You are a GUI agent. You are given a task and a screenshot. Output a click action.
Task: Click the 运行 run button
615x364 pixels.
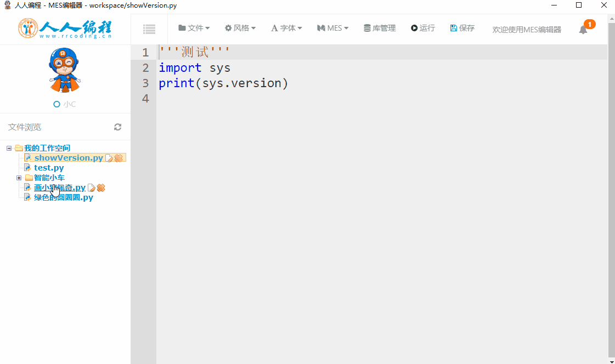(422, 29)
